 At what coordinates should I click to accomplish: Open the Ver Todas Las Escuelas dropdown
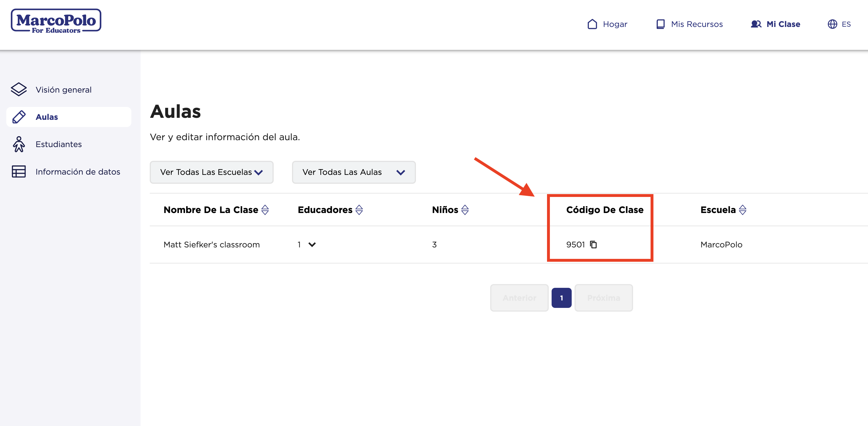tap(212, 172)
